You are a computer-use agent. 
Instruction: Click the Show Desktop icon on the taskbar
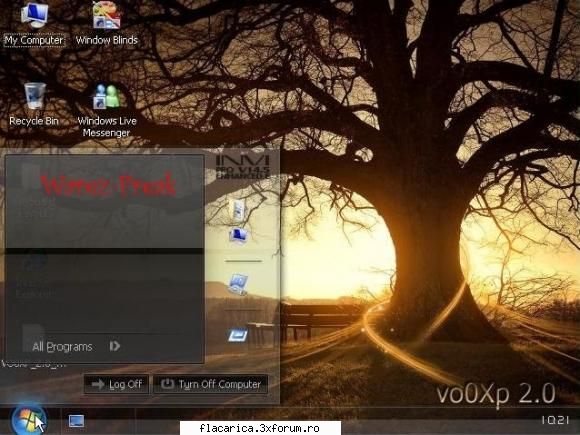[x=76, y=421]
